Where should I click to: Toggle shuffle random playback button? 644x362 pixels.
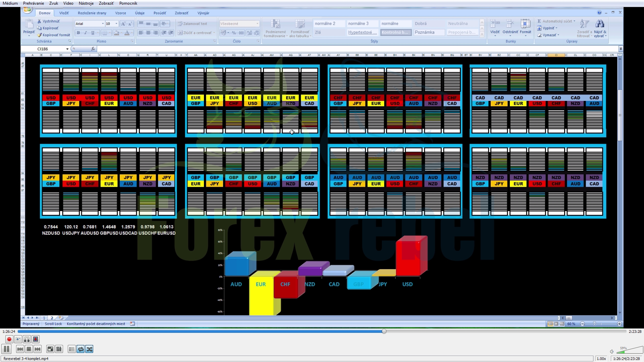point(89,349)
